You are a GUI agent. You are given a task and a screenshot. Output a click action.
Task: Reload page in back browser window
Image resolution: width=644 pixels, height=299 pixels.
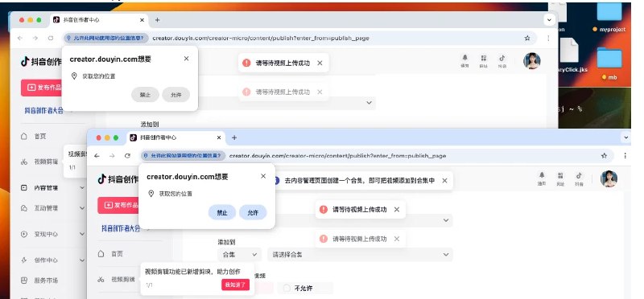(51, 38)
